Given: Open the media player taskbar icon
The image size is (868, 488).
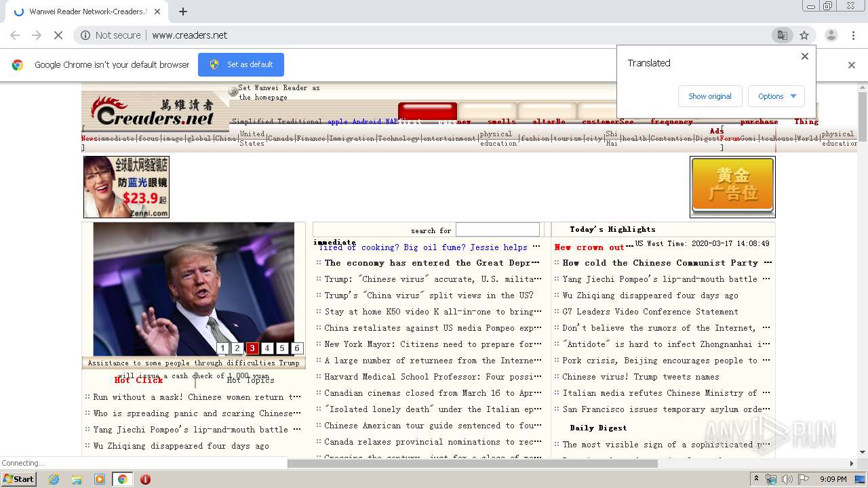Looking at the screenshot, I should click(x=100, y=479).
